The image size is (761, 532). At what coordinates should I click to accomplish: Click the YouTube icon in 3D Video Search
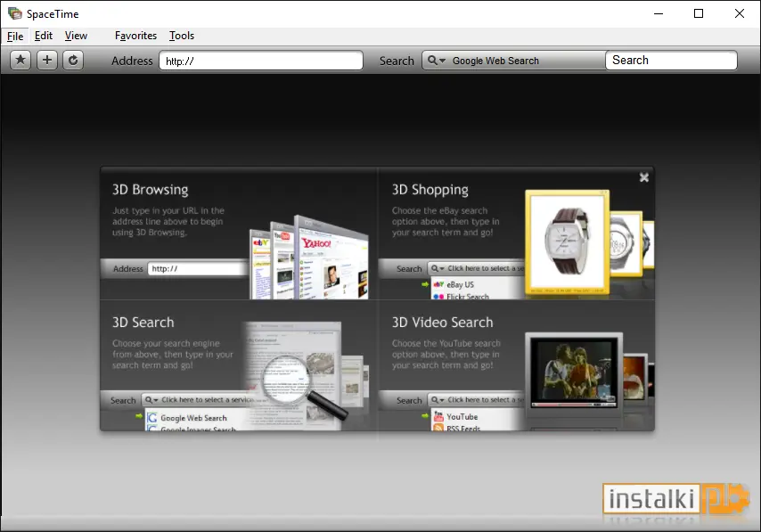coord(438,416)
